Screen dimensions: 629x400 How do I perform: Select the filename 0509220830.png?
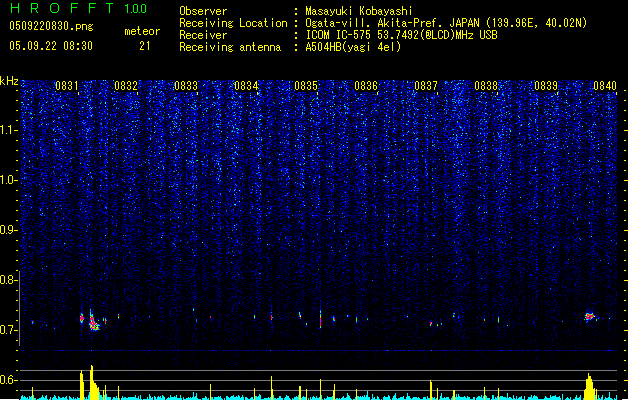51,26
